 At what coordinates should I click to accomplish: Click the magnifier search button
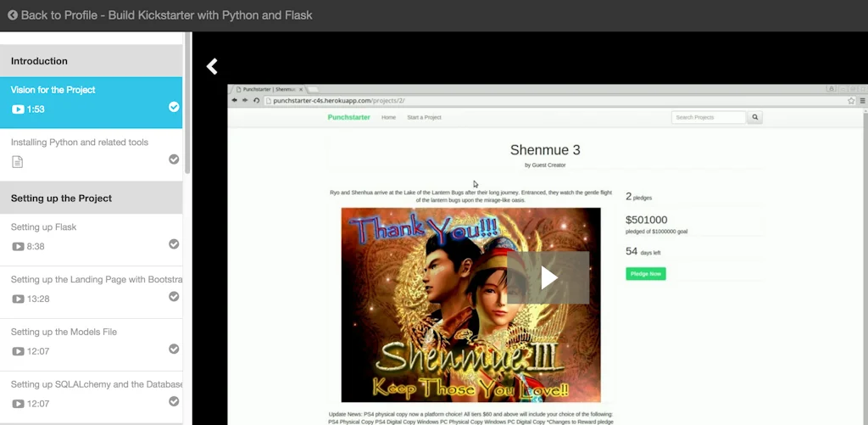pos(754,117)
